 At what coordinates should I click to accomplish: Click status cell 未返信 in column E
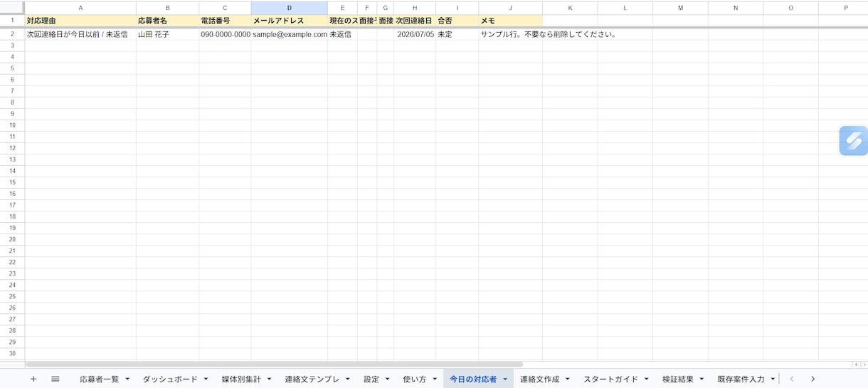342,34
